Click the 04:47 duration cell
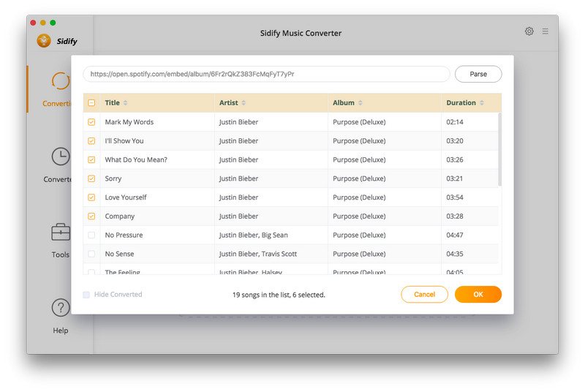This screenshot has height=392, width=585. (455, 235)
